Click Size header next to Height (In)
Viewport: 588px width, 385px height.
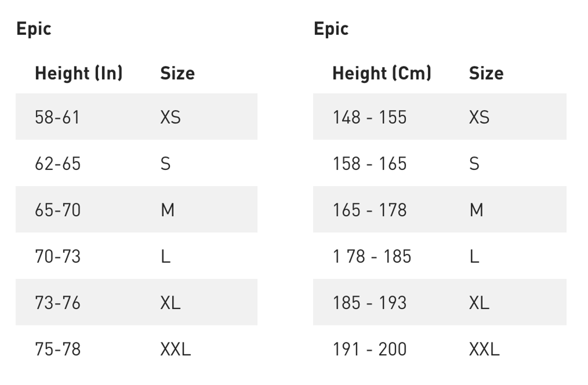(x=177, y=73)
